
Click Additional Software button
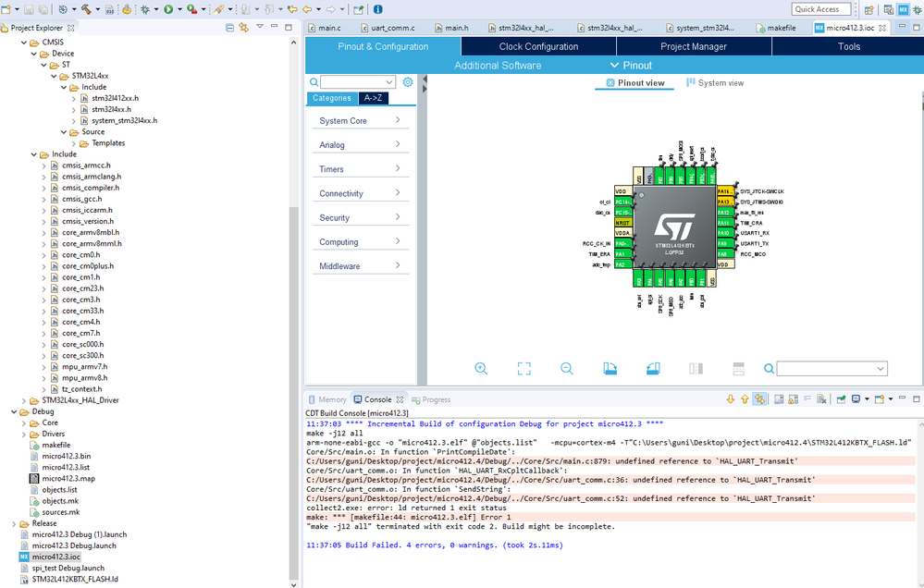point(498,66)
